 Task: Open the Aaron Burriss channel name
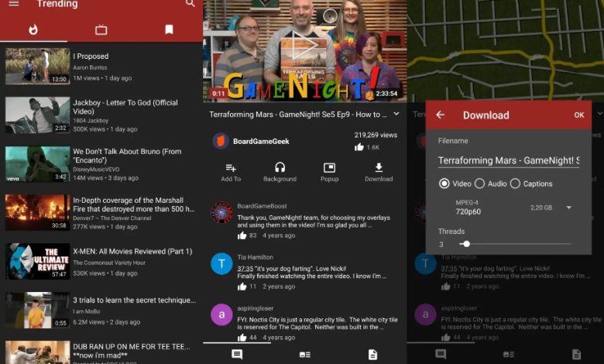(90, 67)
